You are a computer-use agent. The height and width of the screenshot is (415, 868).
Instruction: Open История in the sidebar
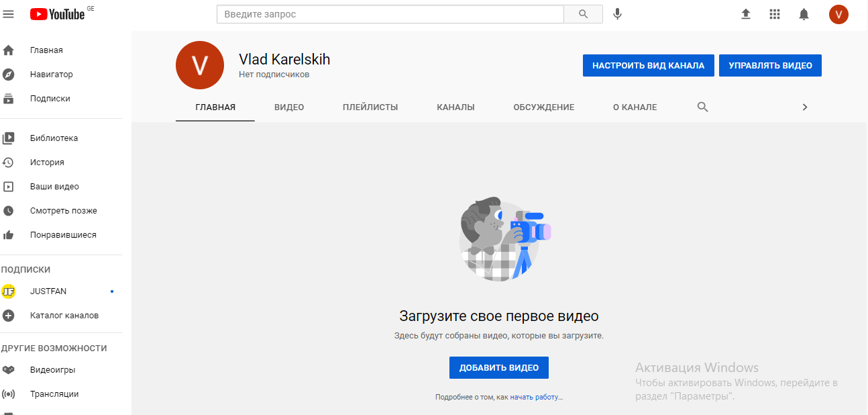coord(47,163)
